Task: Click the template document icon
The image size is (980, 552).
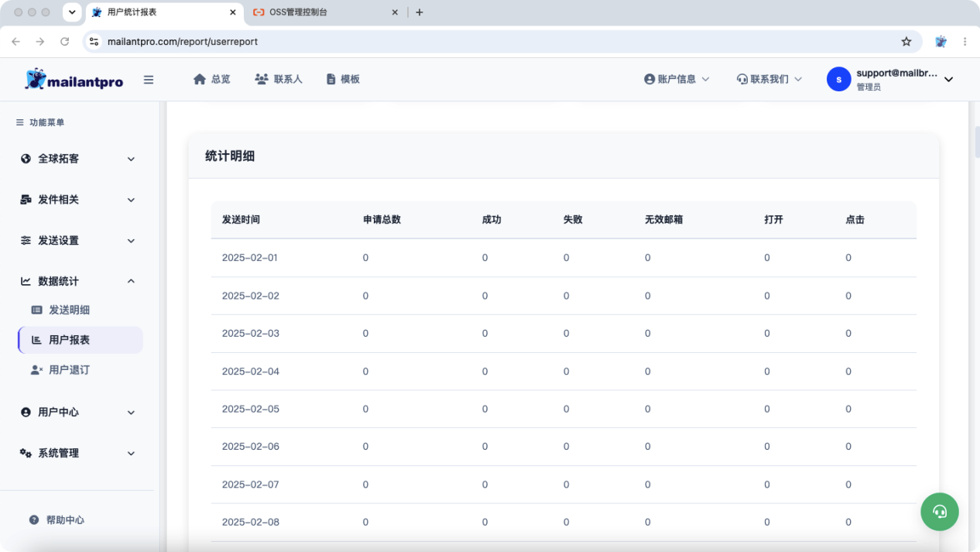Action: tap(331, 79)
